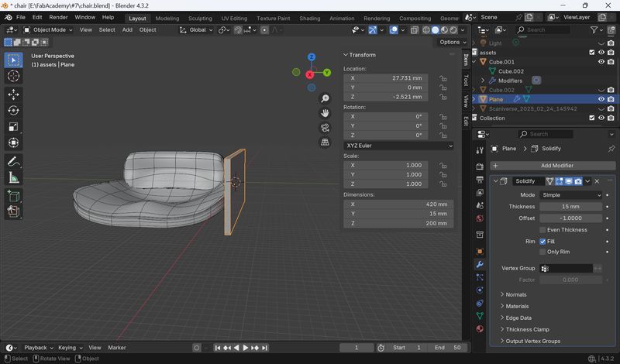Image resolution: width=620 pixels, height=364 pixels.
Task: Toggle assets collection exclude checkbox
Action: [x=592, y=52]
